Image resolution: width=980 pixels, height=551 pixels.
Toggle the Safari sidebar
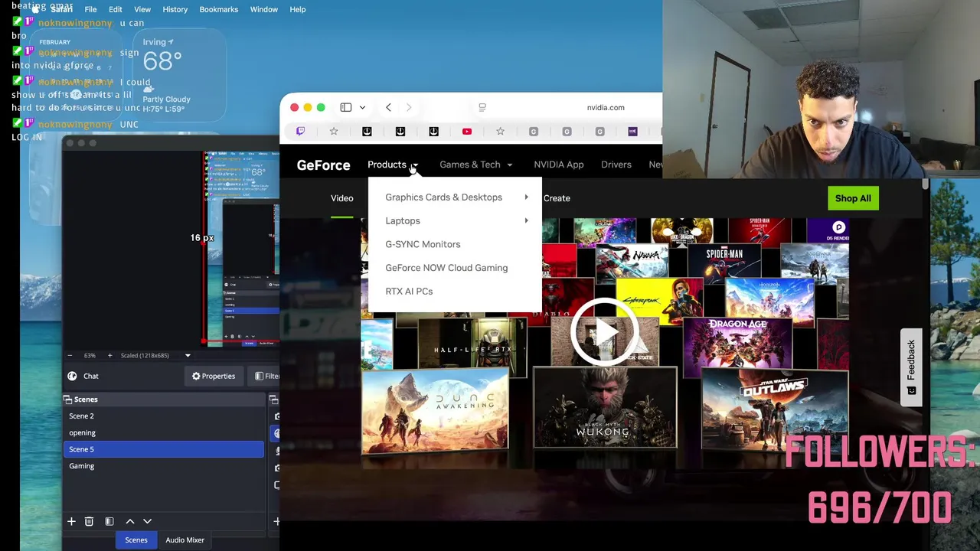coord(346,108)
